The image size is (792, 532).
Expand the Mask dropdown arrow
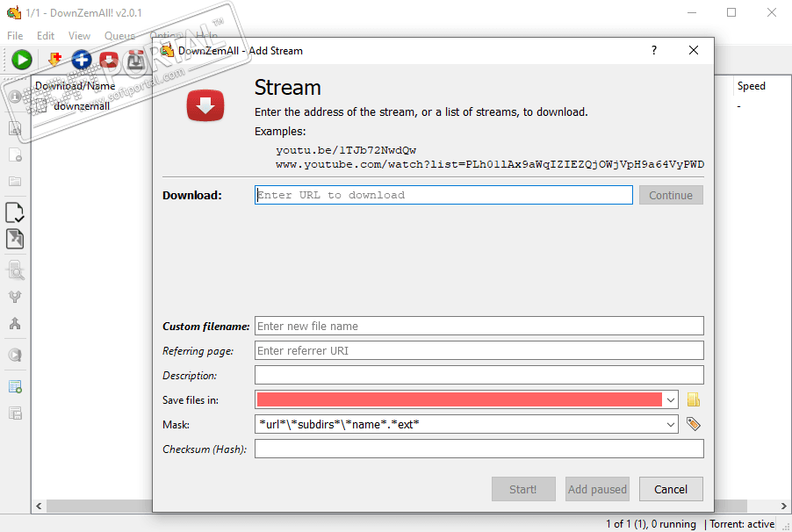click(x=670, y=424)
